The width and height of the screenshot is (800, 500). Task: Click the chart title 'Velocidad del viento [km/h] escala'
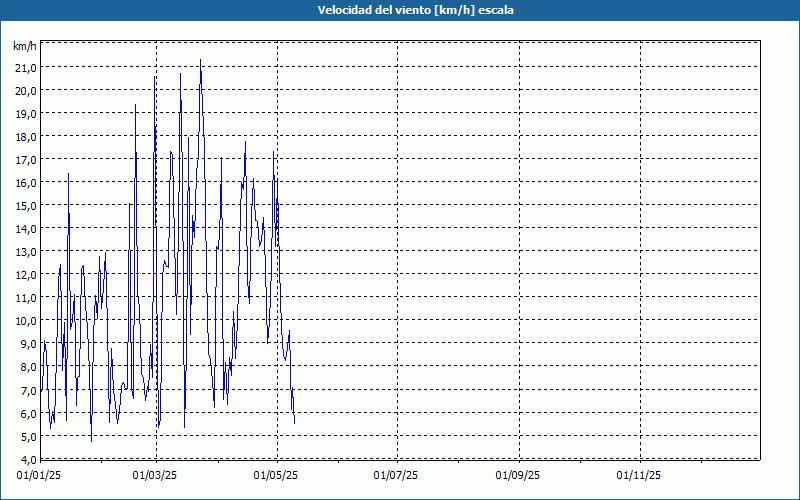point(415,10)
